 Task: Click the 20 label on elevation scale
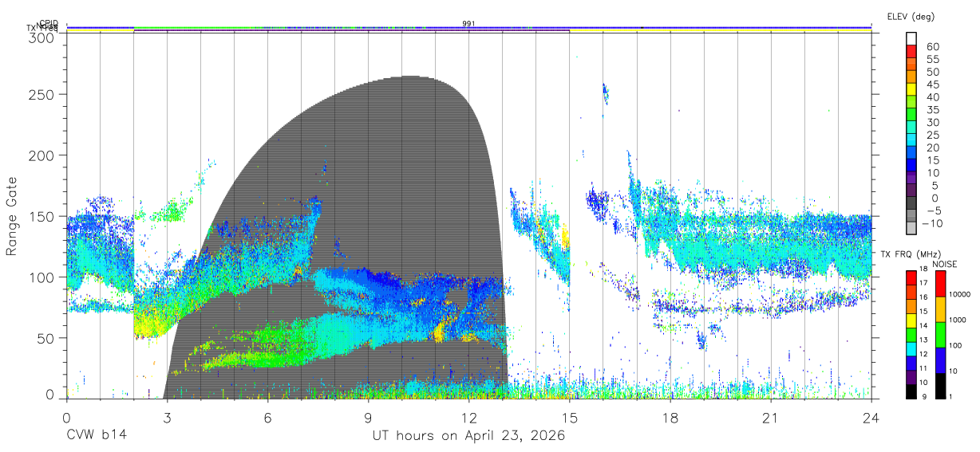tap(932, 147)
